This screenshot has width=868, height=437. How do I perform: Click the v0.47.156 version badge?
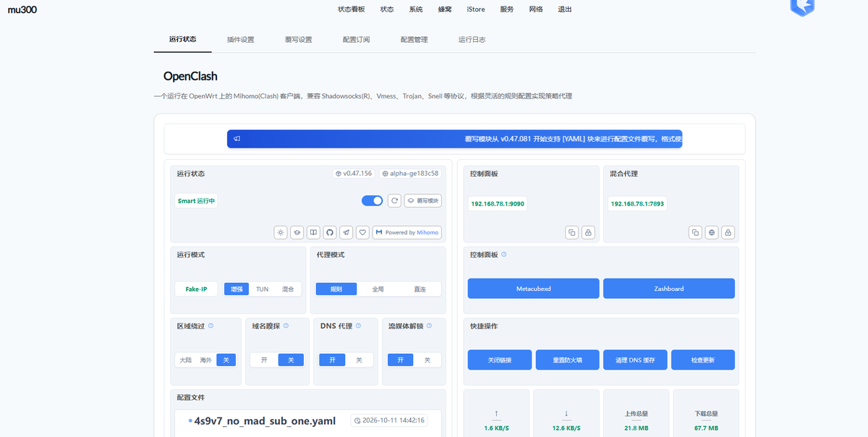tap(353, 174)
